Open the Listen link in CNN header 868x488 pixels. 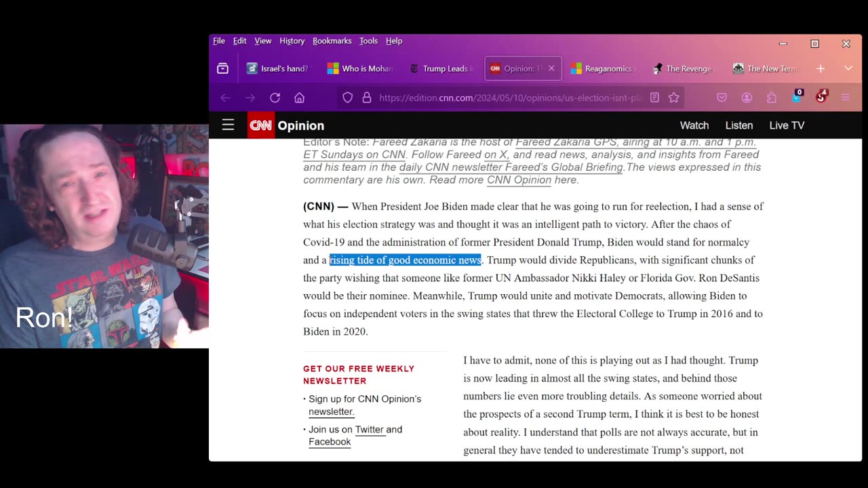(739, 125)
